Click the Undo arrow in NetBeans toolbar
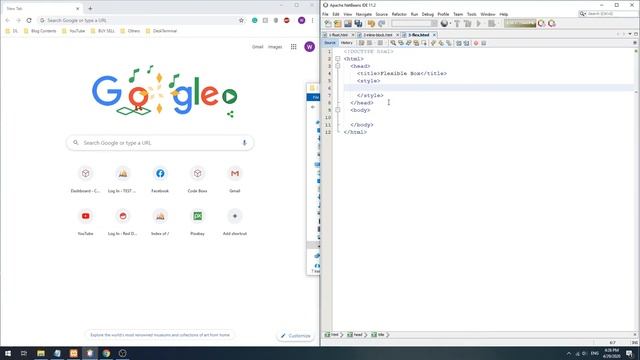The width and height of the screenshot is (640, 360). 371,24
